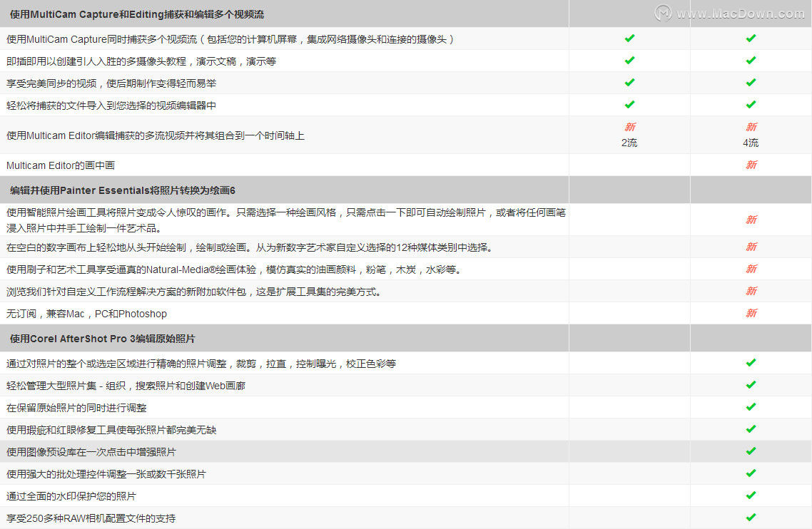Click the text 使用强大的批处理控件调整一张或数千张照片
Screen dimensions: 812x529
click(x=106, y=475)
